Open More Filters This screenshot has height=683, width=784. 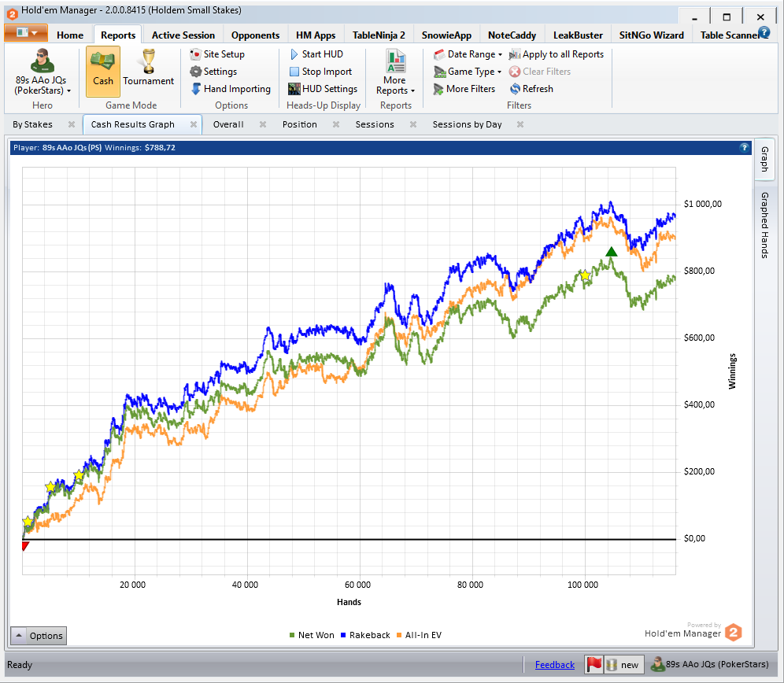(x=464, y=89)
